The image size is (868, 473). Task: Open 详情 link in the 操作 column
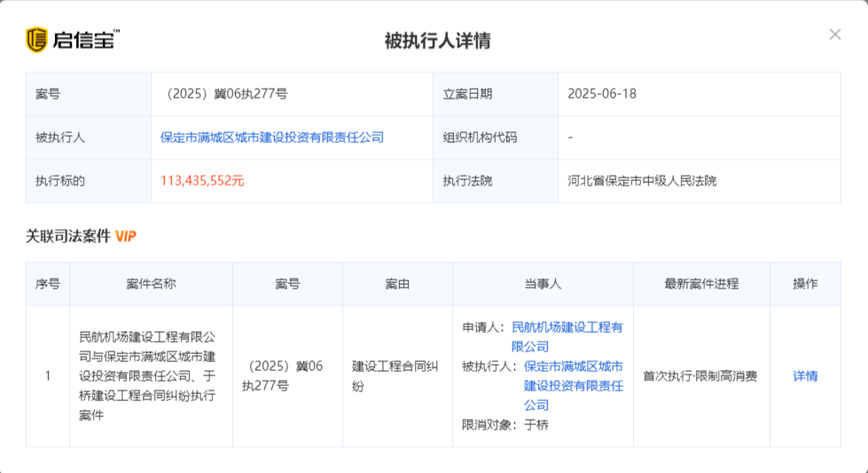point(805,376)
